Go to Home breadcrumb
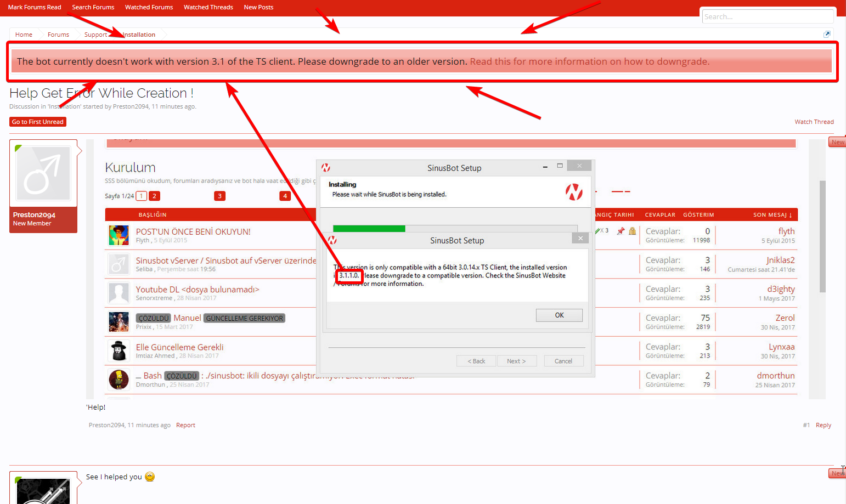 pyautogui.click(x=24, y=35)
